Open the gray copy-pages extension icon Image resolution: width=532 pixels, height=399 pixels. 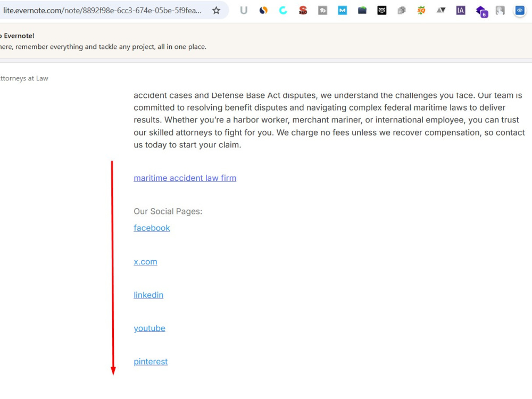pyautogui.click(x=401, y=11)
